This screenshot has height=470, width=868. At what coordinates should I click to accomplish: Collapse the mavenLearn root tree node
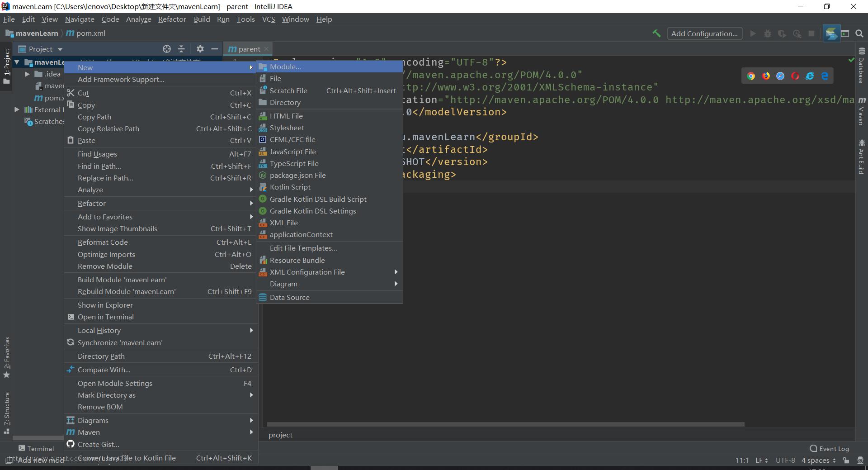(x=17, y=62)
